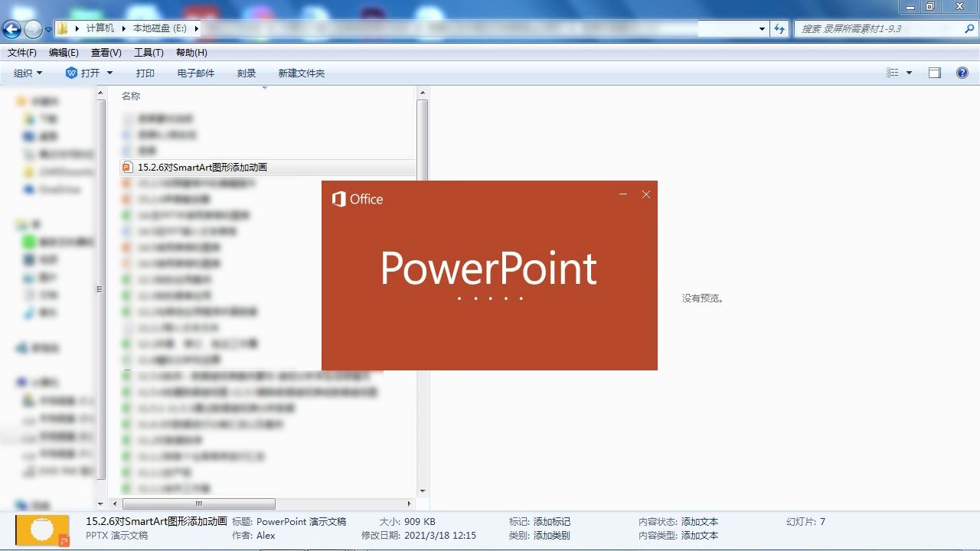Click 本地磁盘 (E:) in address bar
980x551 pixels.
point(160,28)
